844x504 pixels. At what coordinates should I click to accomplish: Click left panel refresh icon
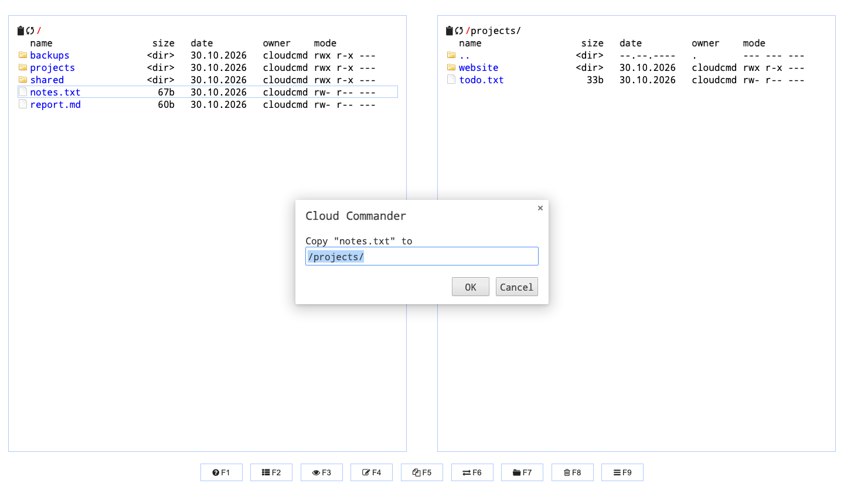(30, 30)
